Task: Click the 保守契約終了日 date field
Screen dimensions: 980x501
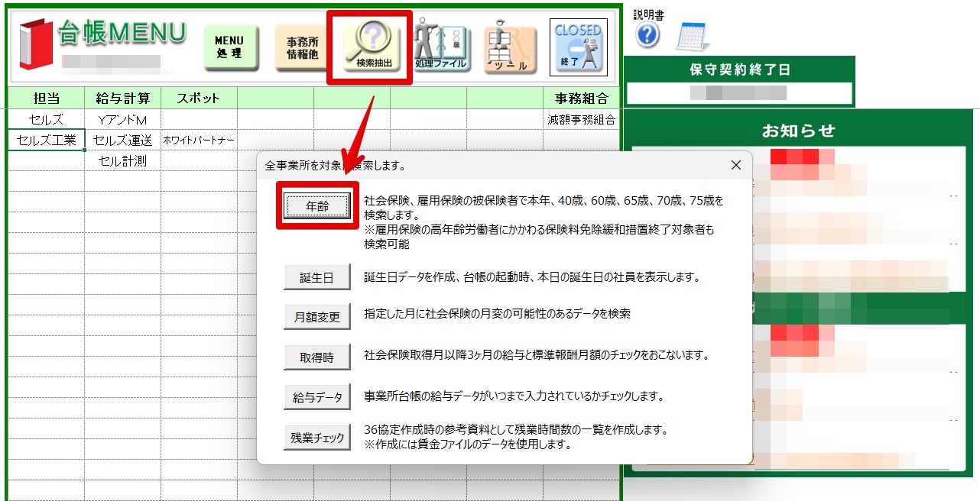Action: pyautogui.click(x=739, y=93)
